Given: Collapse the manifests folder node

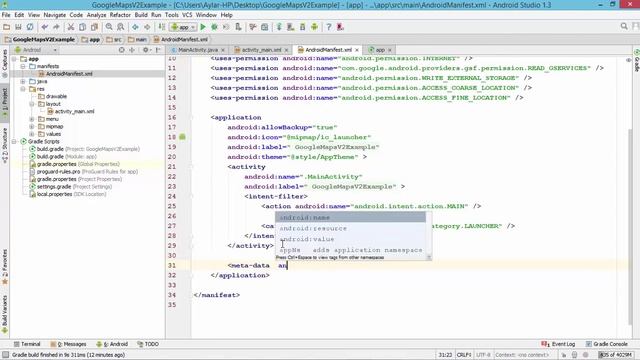Looking at the screenshot, I should (x=23, y=66).
